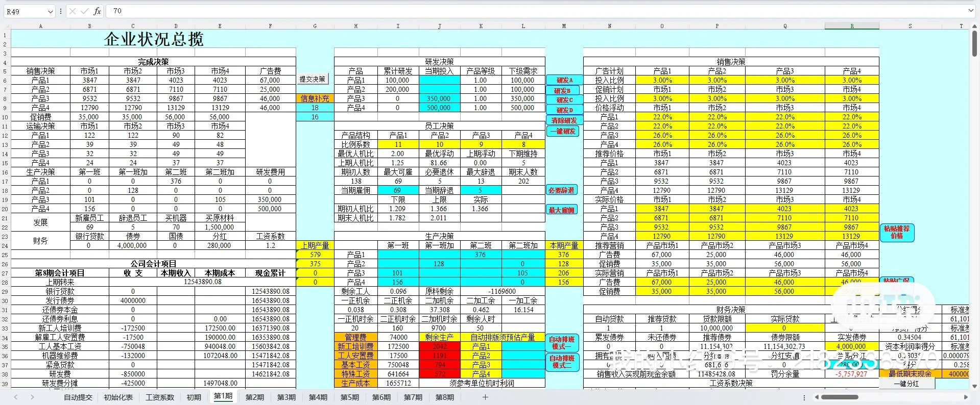Viewport: 980px width, 405px height.
Task: Click the vertical dots handle beside the Name Box
Action: [61, 11]
